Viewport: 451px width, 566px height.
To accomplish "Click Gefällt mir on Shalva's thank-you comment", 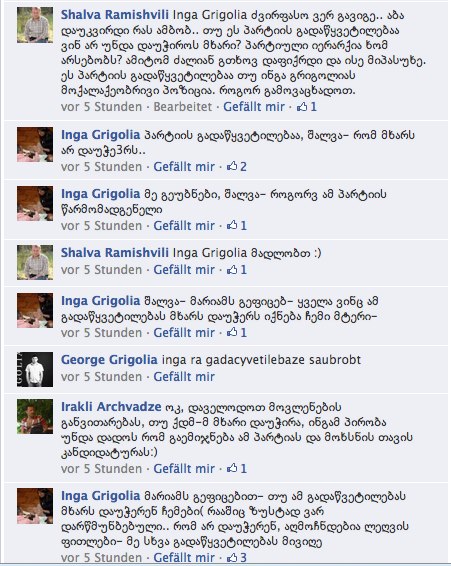I will point(184,270).
